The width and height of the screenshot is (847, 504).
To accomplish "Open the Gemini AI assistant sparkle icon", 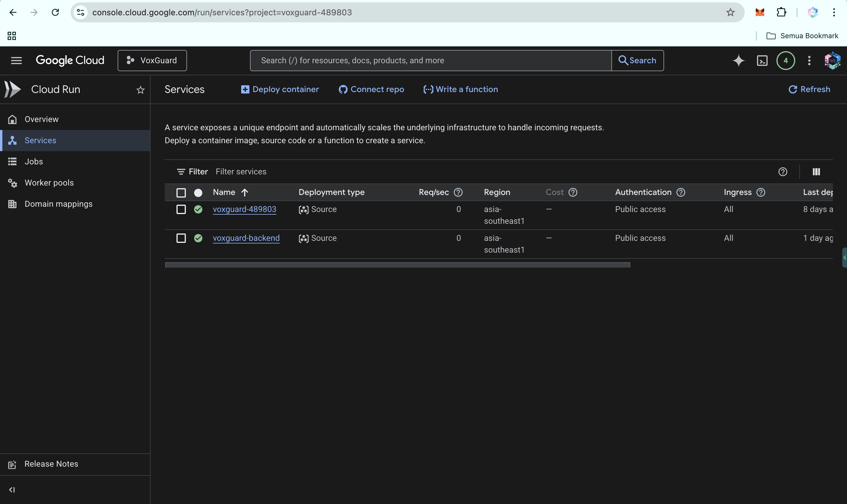I will coord(738,61).
